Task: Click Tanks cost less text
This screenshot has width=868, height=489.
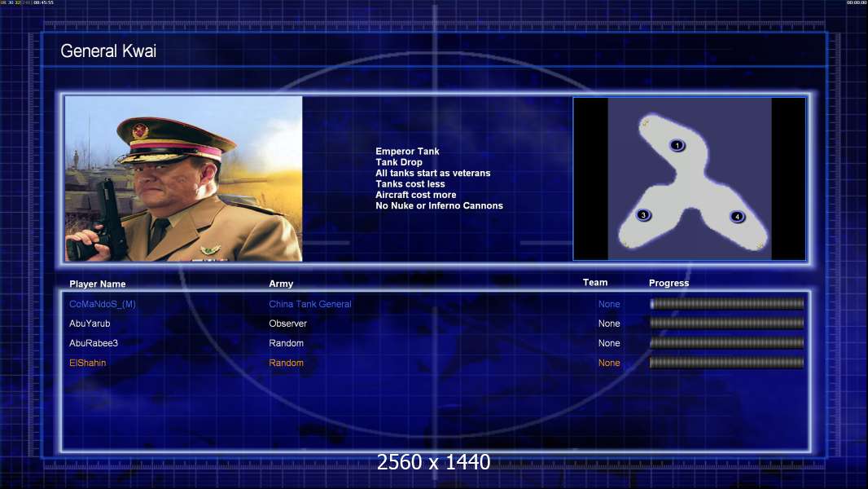Action: pyautogui.click(x=410, y=184)
